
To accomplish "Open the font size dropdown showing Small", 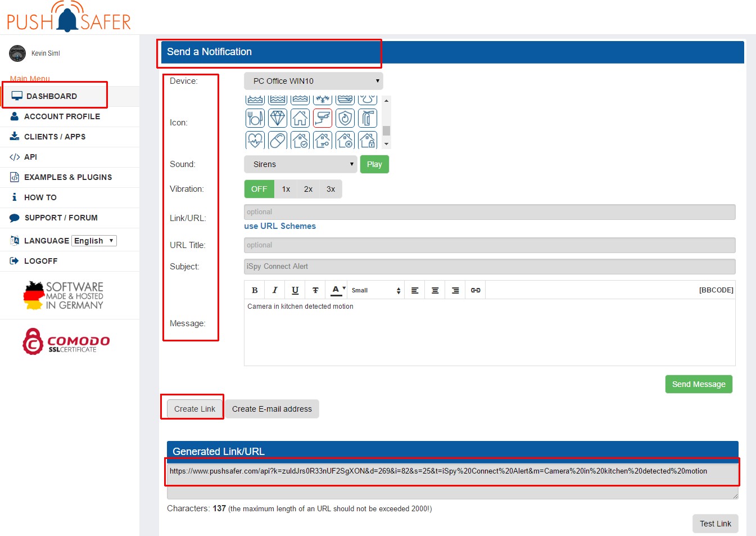I will [376, 290].
